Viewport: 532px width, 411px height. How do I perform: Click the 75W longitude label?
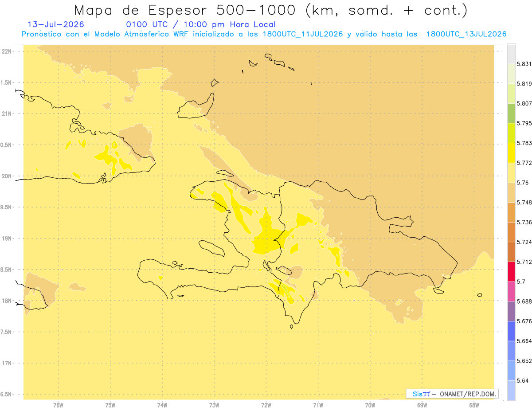pos(110,405)
